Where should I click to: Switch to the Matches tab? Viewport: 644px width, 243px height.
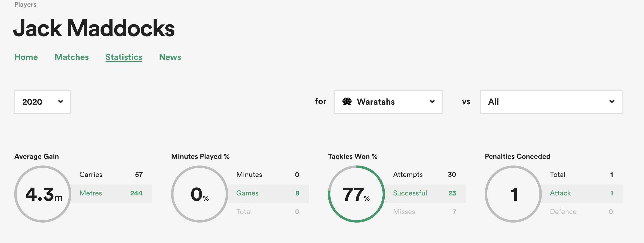click(x=72, y=57)
